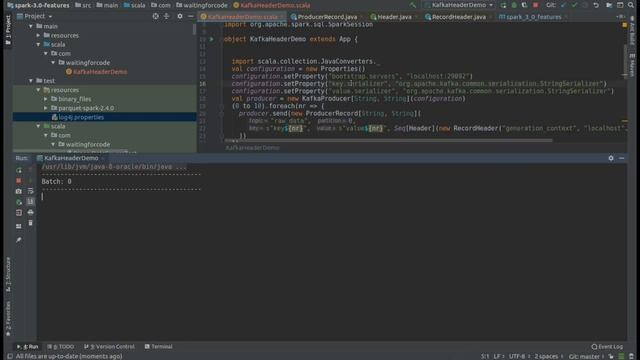
Task: Select the test resources folder row
Action: coord(104,90)
